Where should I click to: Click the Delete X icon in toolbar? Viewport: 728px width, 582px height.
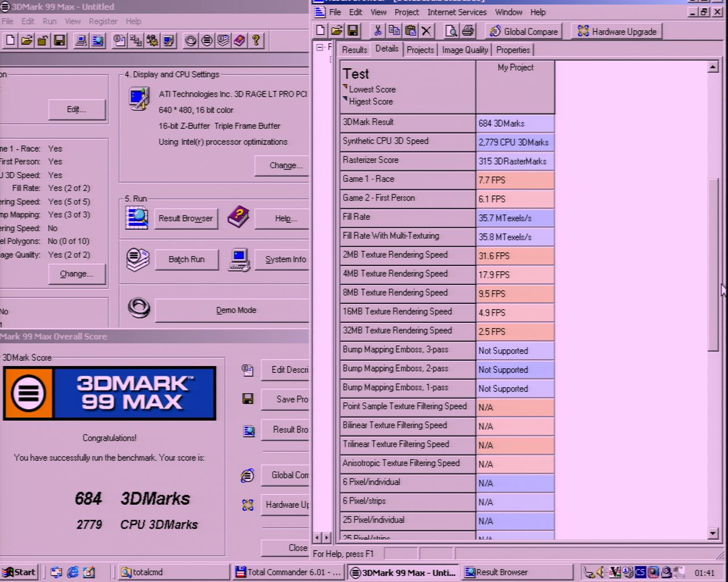pyautogui.click(x=427, y=31)
